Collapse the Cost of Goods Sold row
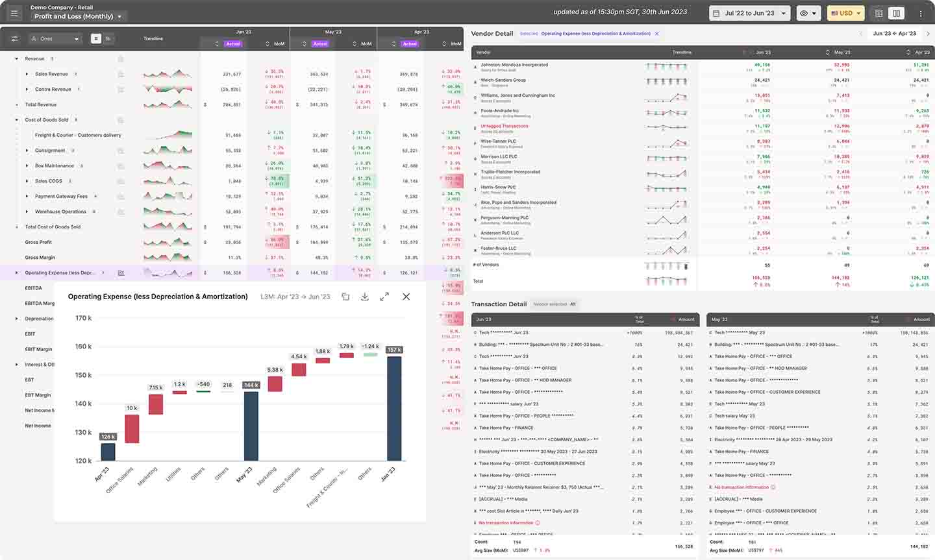The height and width of the screenshot is (560, 935). point(17,120)
